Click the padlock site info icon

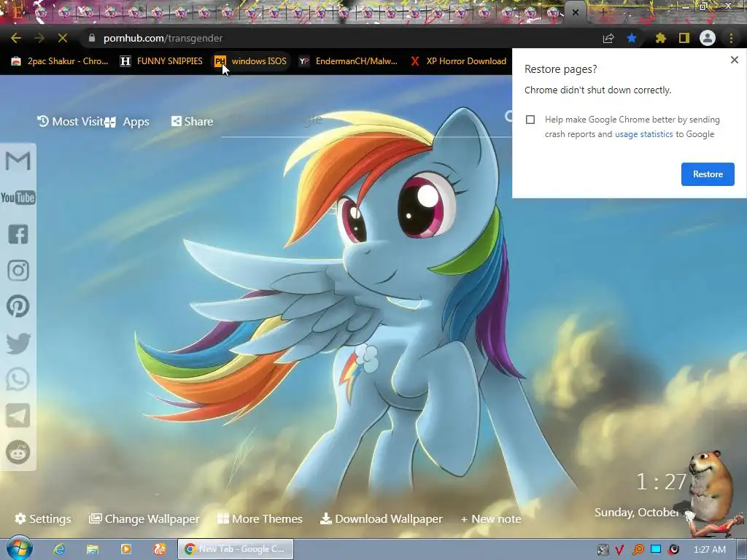(92, 38)
